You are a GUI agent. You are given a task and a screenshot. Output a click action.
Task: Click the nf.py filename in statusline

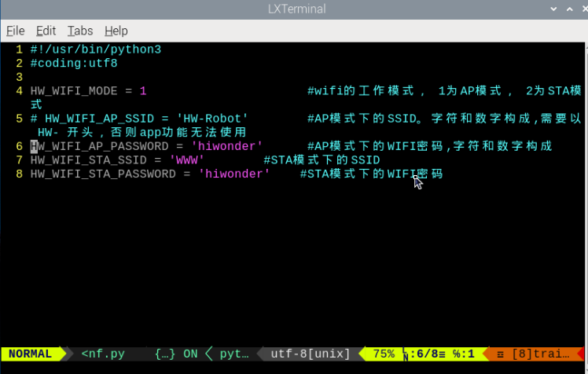[x=103, y=354]
